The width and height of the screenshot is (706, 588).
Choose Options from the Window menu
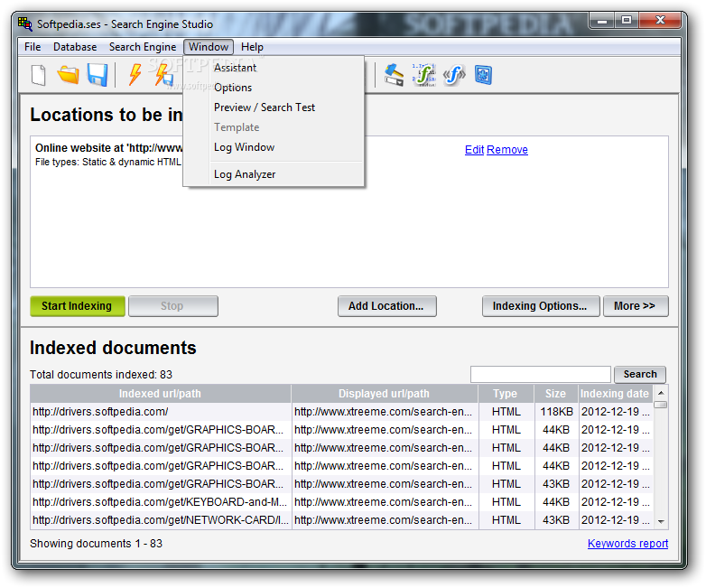coord(274,88)
